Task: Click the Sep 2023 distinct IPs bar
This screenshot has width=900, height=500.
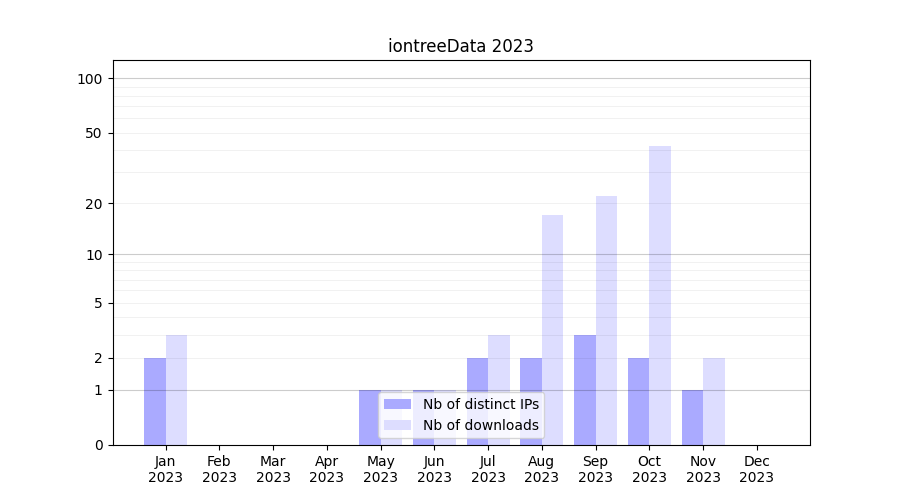Action: [x=585, y=390]
